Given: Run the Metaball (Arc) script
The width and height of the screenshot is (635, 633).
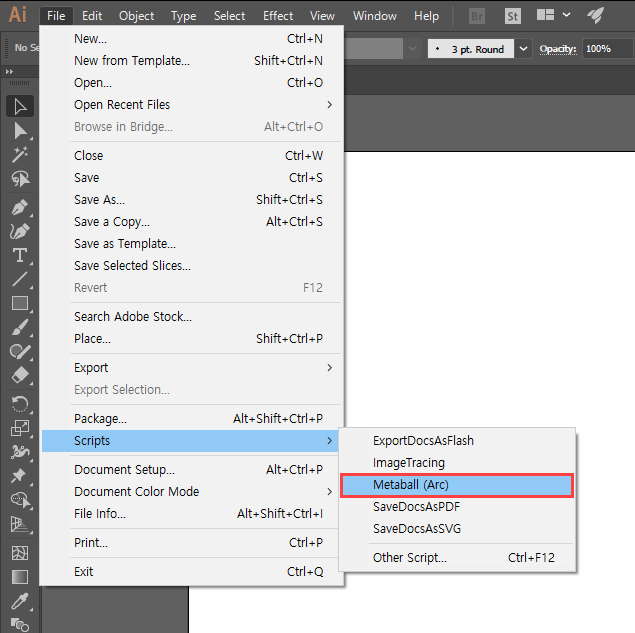Looking at the screenshot, I should (x=457, y=485).
